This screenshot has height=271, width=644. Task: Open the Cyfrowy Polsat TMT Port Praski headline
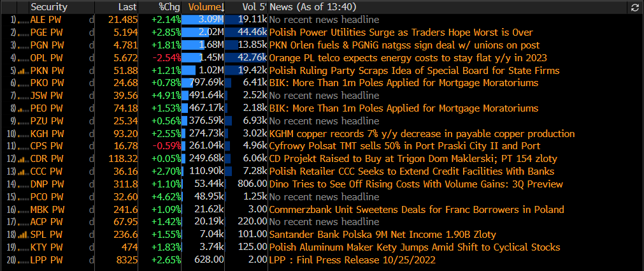coord(404,147)
